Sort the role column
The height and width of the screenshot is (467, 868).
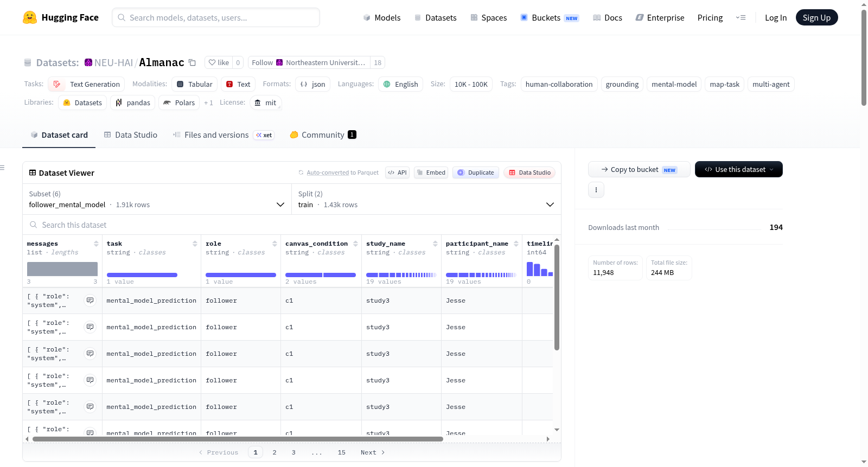pyautogui.click(x=275, y=244)
